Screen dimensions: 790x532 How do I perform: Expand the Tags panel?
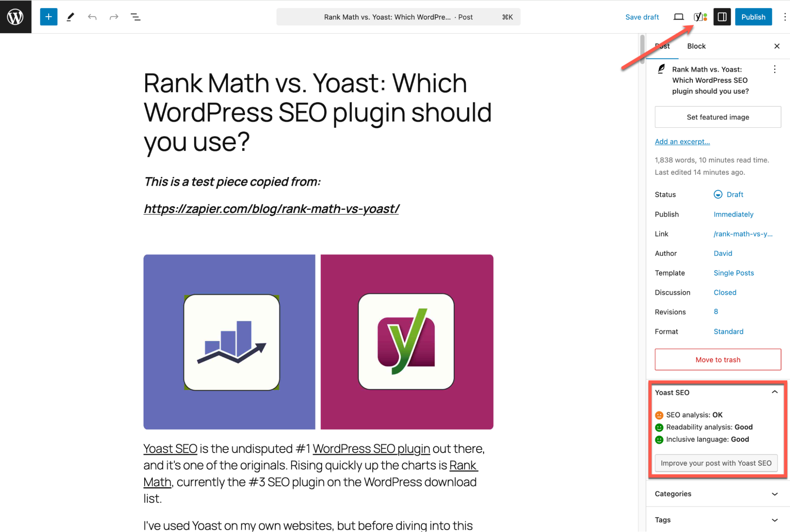point(775,520)
